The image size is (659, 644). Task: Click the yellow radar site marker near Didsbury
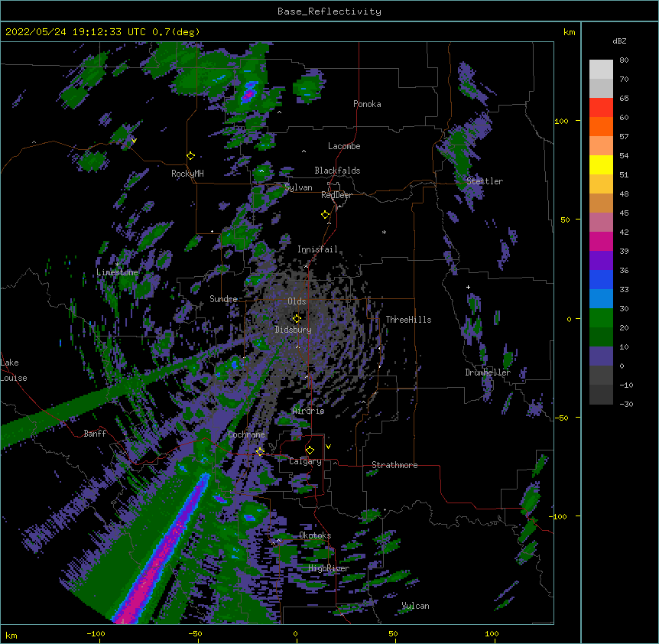(297, 319)
